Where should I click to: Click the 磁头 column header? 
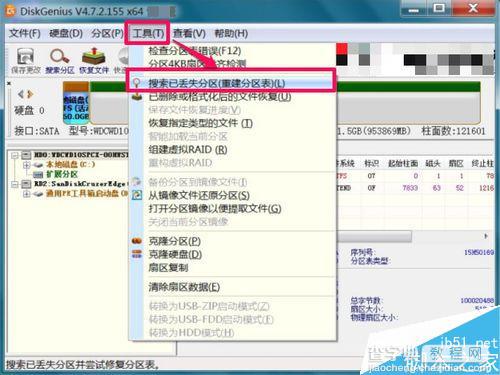pos(433,164)
